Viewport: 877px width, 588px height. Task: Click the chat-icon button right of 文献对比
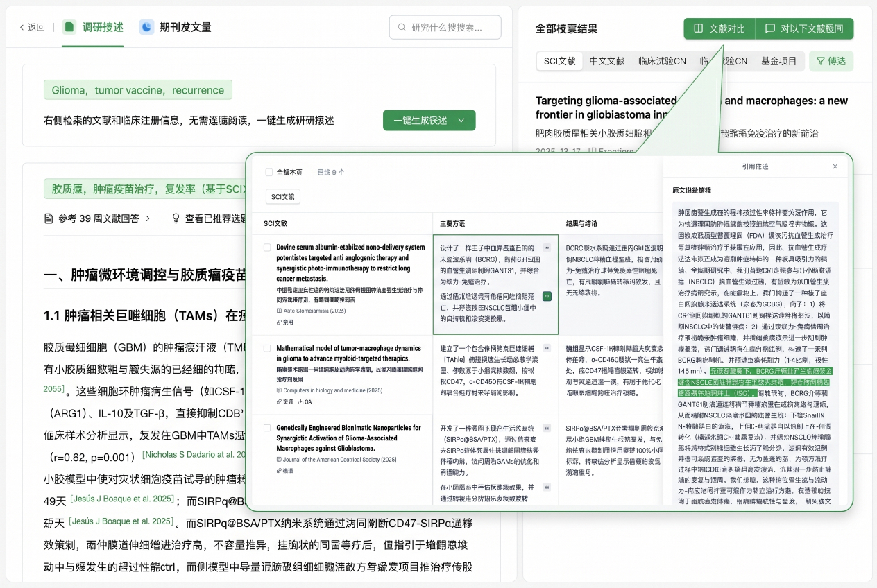click(804, 28)
